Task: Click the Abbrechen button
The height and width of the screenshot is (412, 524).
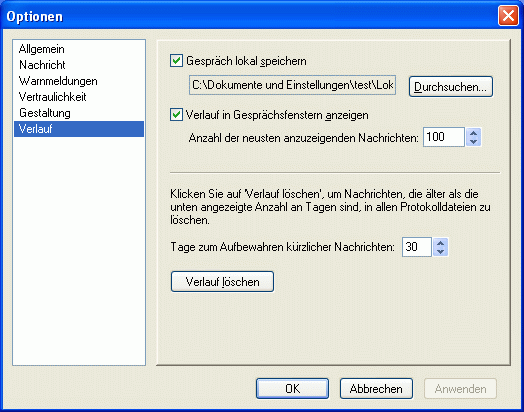Action: (376, 389)
